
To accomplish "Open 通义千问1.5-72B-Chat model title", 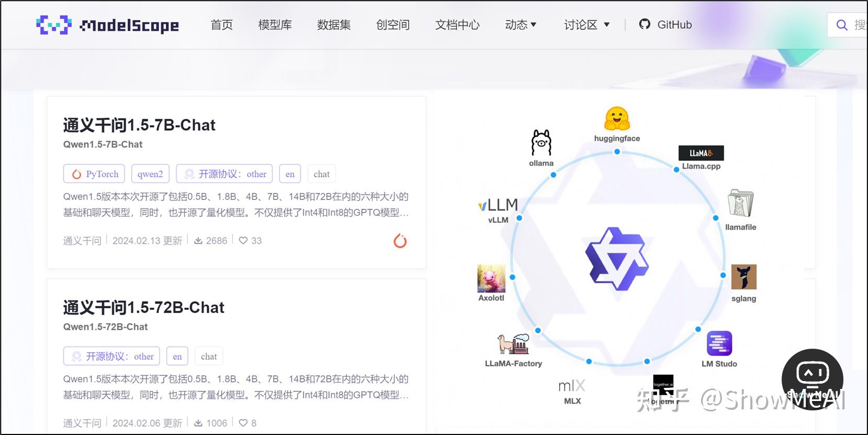I will tap(143, 307).
